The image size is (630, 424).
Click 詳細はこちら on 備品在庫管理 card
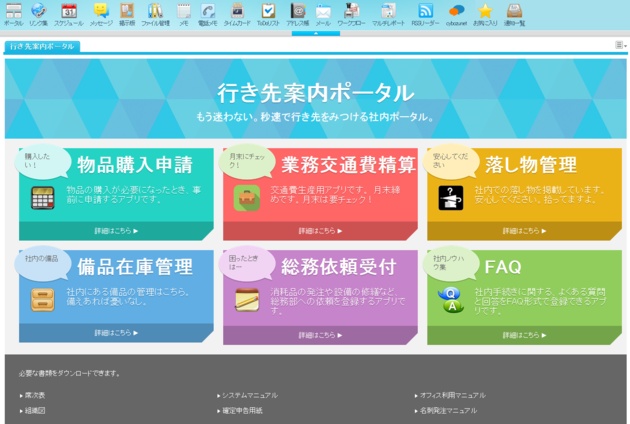(x=116, y=333)
